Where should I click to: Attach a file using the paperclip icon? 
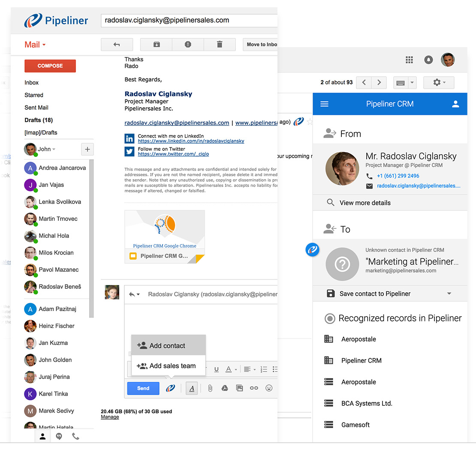[x=210, y=388]
